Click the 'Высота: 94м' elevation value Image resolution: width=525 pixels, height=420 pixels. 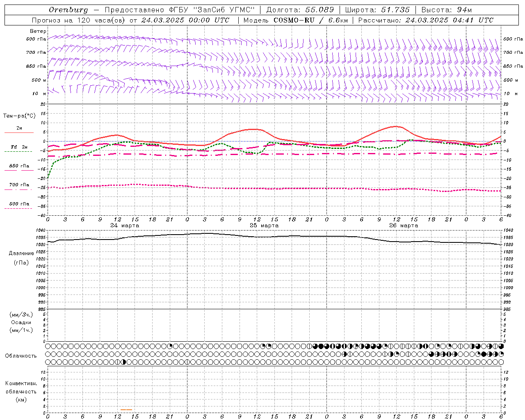(447, 9)
